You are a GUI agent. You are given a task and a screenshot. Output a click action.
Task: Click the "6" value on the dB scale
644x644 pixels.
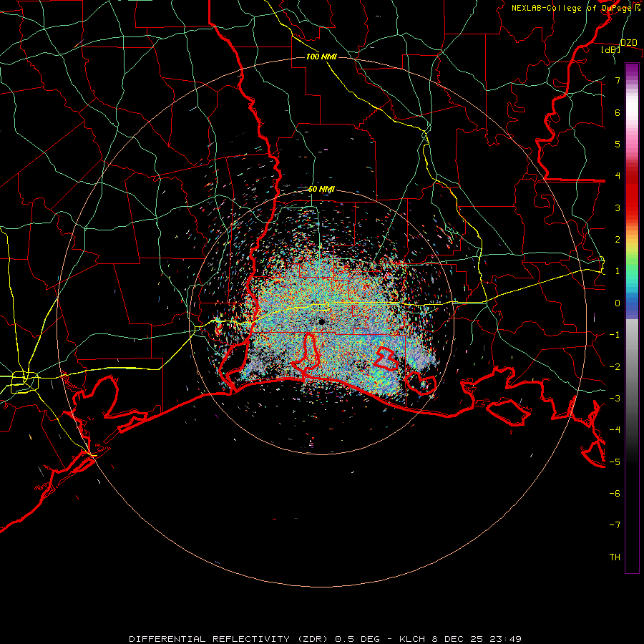click(x=618, y=112)
